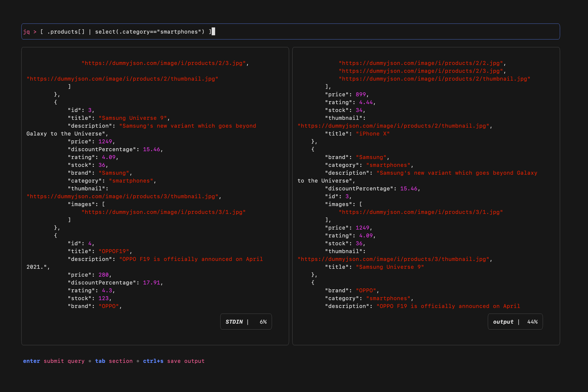Click price value 1249 in output pane
The image size is (588, 392).
tap(363, 228)
